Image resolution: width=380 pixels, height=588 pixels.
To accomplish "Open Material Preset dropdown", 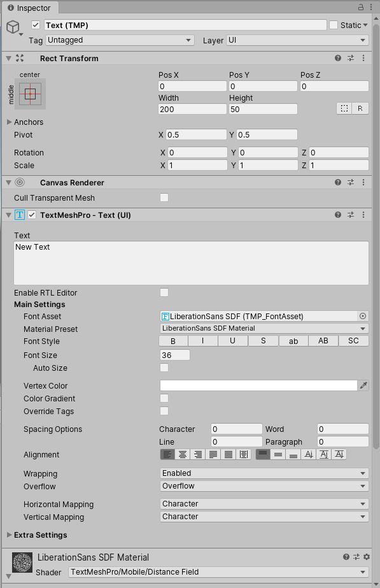I will pyautogui.click(x=264, y=329).
